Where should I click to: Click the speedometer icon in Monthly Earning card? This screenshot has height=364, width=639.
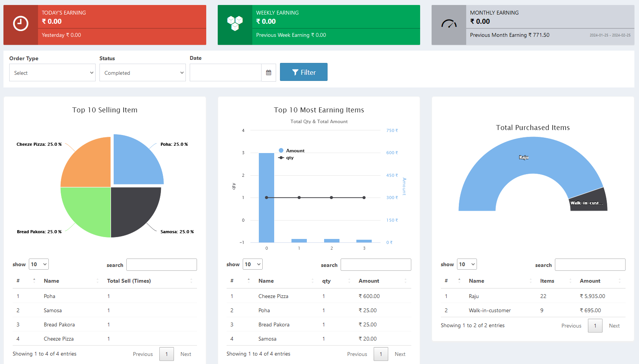tap(449, 24)
